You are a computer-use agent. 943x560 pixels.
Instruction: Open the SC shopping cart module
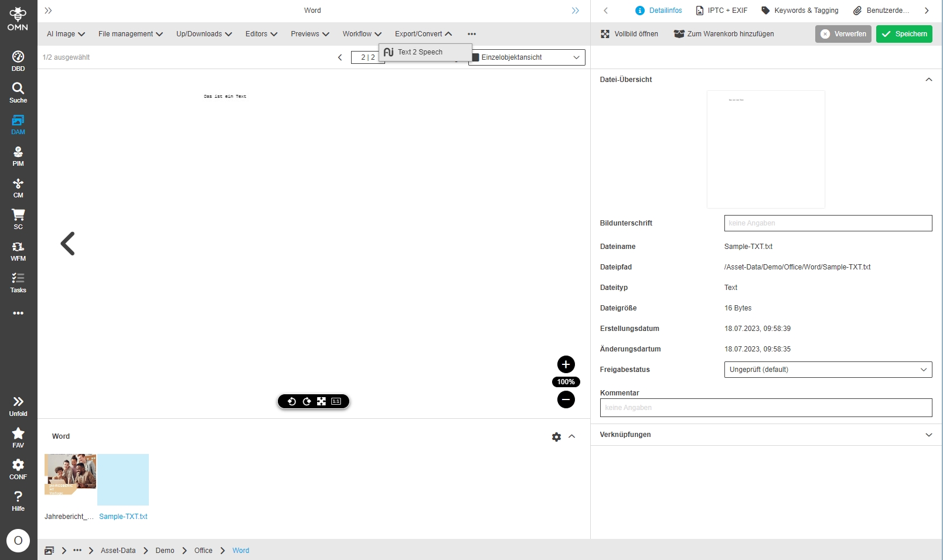coord(18,219)
